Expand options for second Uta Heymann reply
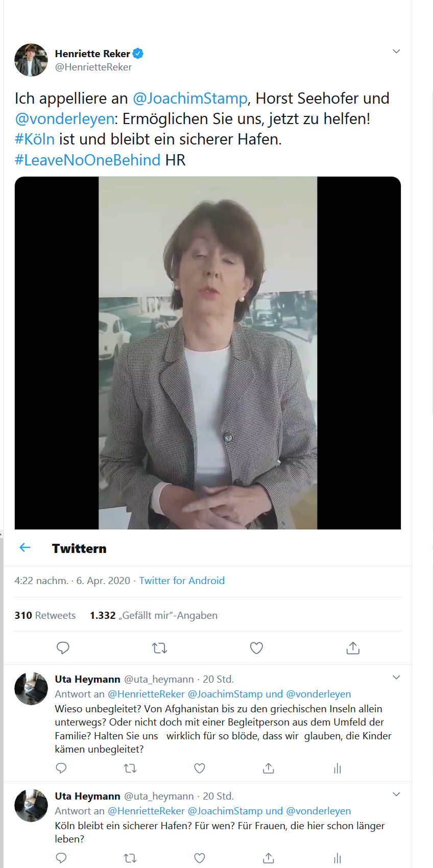 point(396,794)
